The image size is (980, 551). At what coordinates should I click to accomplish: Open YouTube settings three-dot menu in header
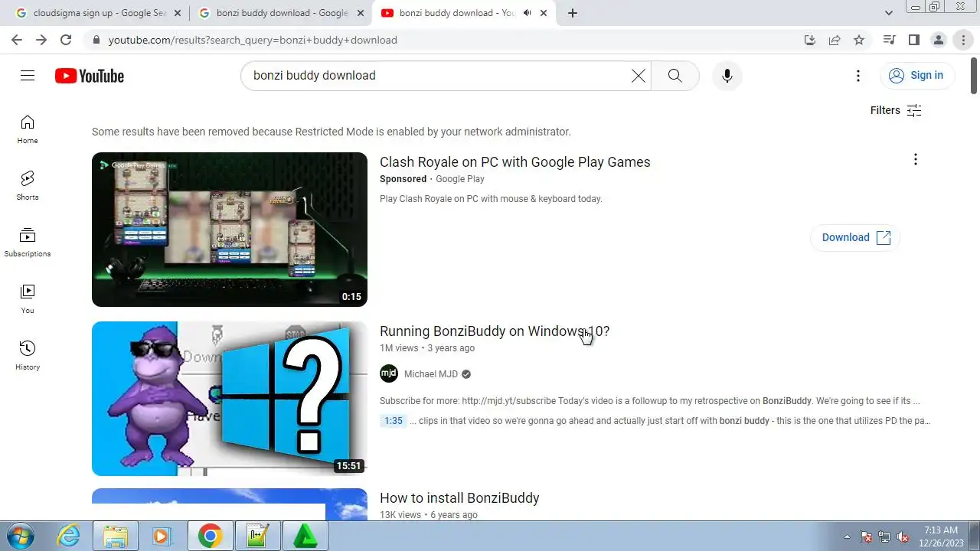click(858, 75)
